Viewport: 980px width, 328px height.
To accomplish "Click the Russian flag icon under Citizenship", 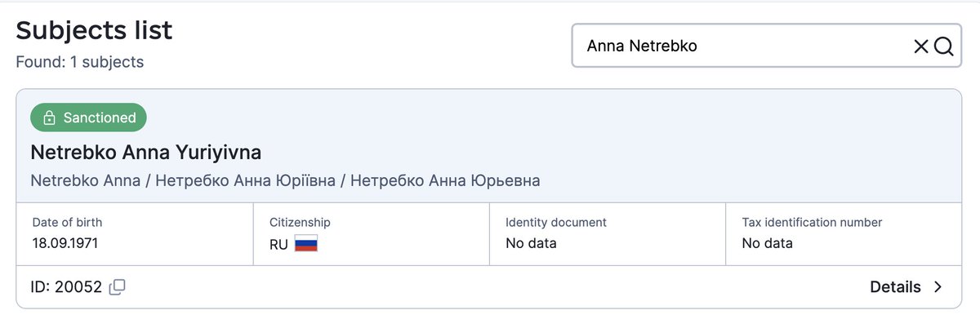I will pyautogui.click(x=305, y=243).
